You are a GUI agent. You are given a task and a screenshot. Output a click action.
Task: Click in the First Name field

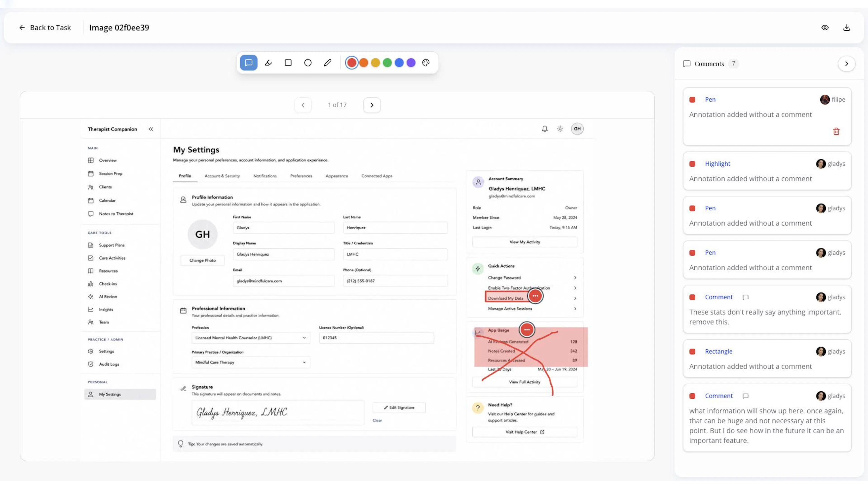tap(283, 228)
